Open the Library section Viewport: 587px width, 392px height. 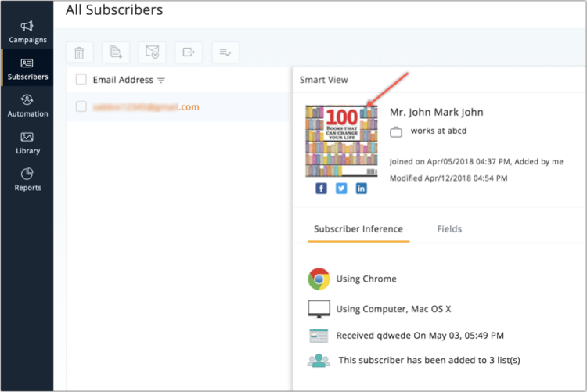point(27,143)
